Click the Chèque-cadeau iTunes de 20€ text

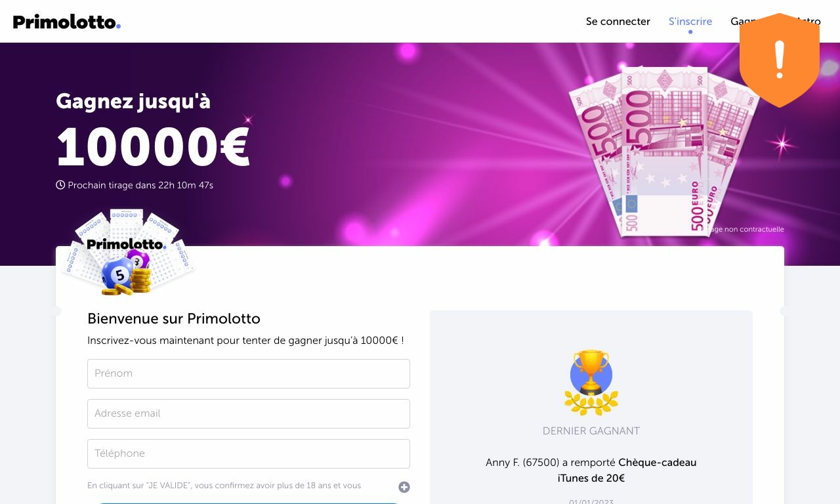[x=627, y=471]
